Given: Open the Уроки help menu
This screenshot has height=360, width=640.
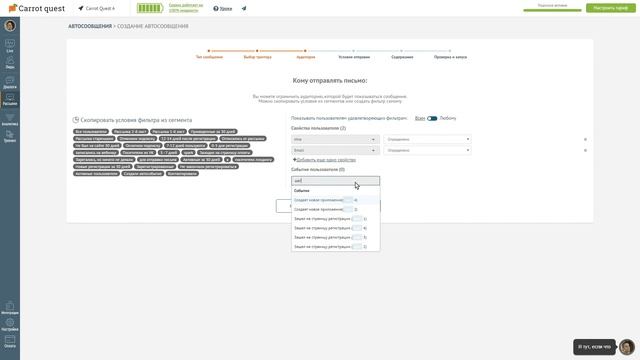Looking at the screenshot, I should click(222, 8).
